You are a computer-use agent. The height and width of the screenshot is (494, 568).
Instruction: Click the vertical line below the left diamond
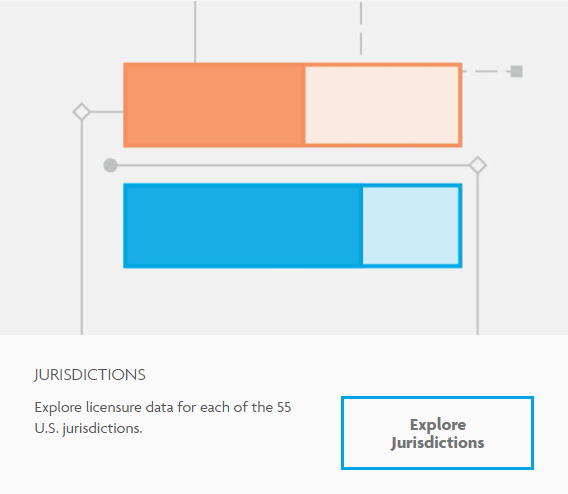(82, 227)
